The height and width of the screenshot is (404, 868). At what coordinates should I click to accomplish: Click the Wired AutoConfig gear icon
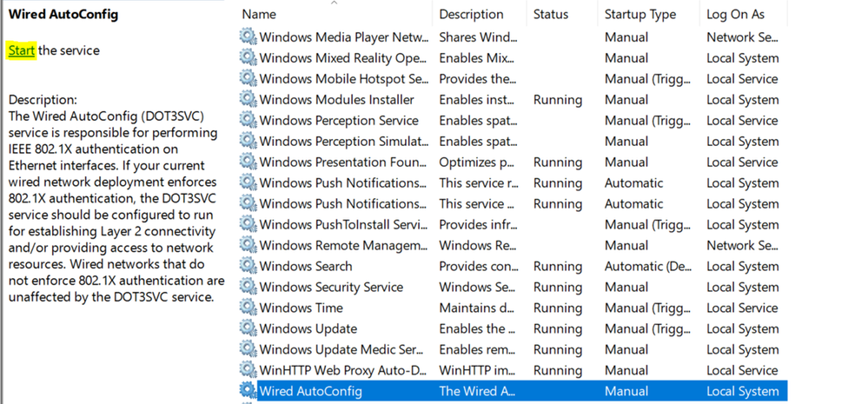tap(248, 391)
